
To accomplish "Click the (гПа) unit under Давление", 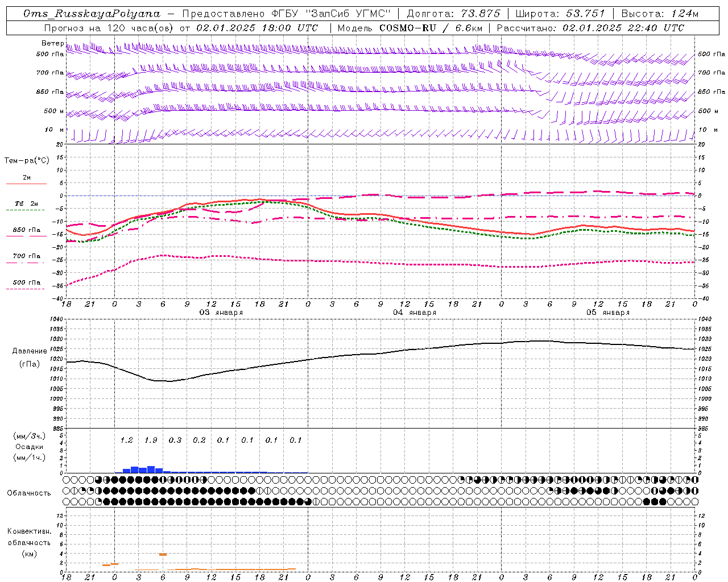I will click(x=30, y=364).
